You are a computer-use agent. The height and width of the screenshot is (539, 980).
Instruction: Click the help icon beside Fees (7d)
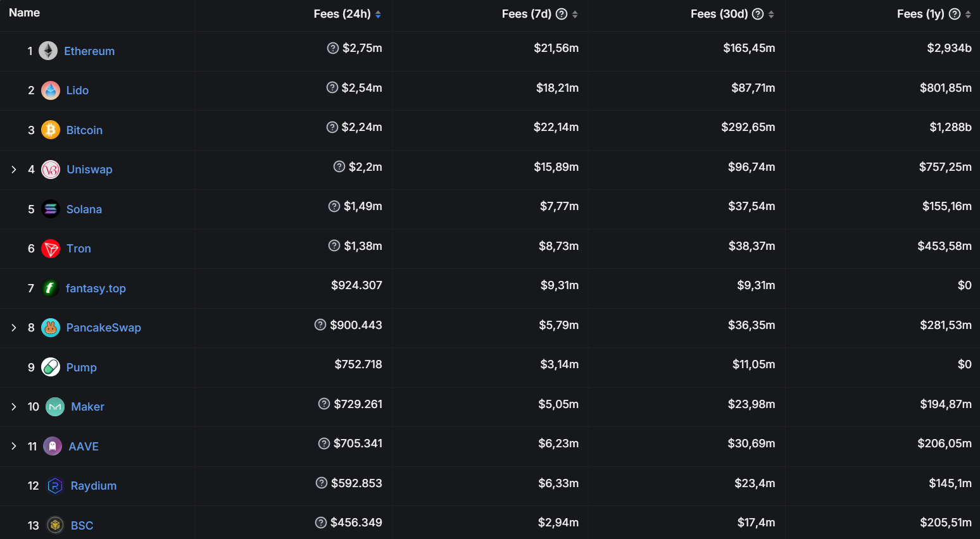562,14
